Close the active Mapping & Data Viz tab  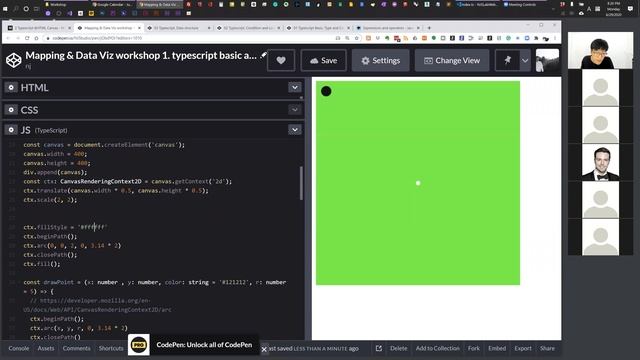pos(139,28)
